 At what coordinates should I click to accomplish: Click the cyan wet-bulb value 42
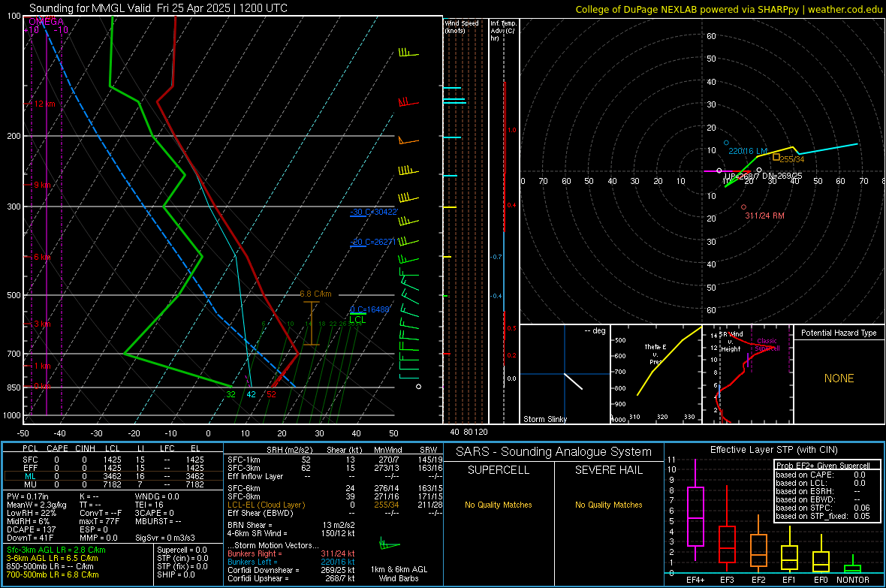pyautogui.click(x=251, y=395)
